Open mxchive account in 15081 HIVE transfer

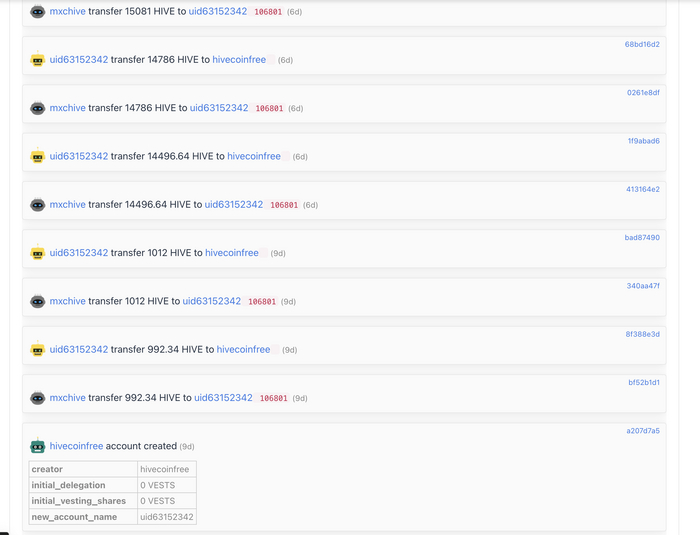67,11
